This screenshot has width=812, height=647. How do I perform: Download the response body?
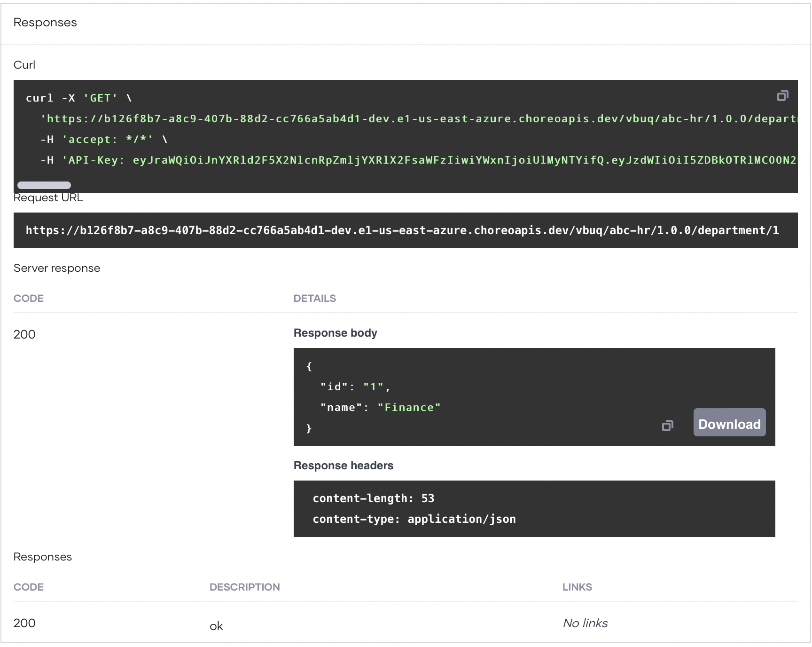(729, 422)
